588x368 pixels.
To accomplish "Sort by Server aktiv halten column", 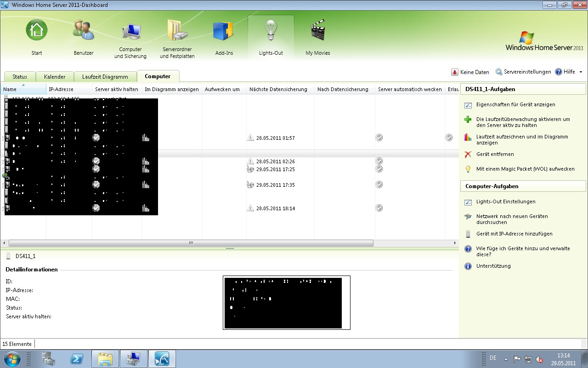I will 117,89.
